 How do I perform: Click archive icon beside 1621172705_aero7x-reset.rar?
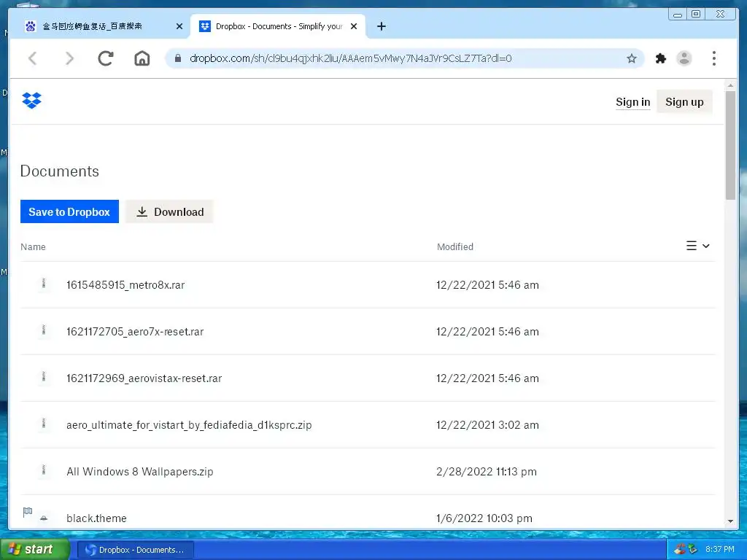click(x=44, y=330)
